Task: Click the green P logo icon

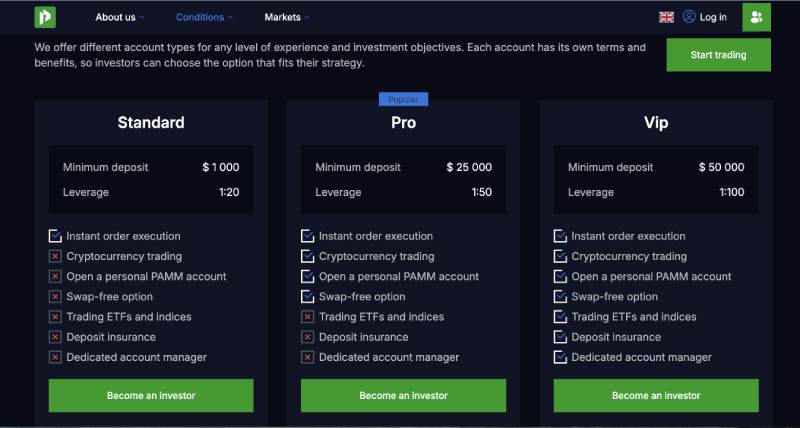Action: coord(45,17)
